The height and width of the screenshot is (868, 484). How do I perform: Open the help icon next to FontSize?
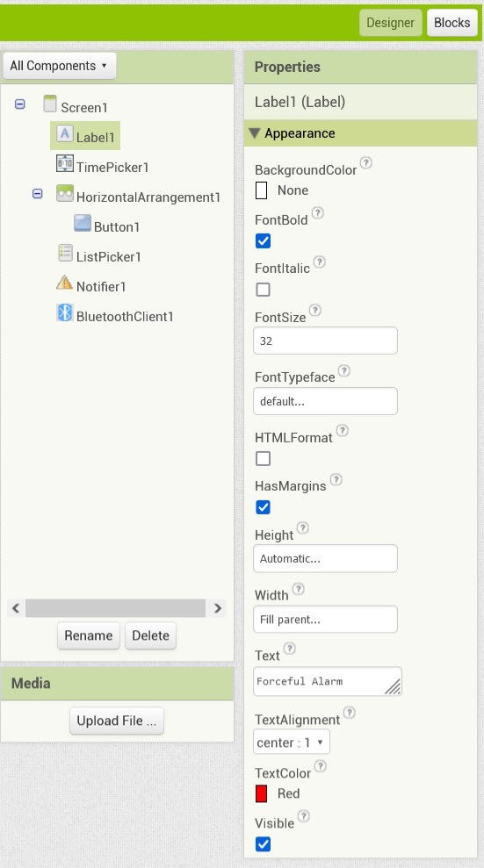point(314,310)
